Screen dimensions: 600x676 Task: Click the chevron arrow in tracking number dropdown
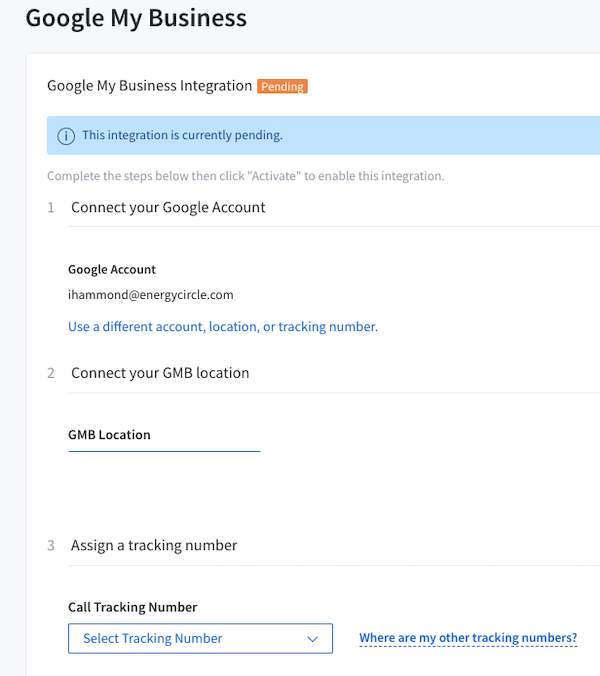pyautogui.click(x=312, y=638)
